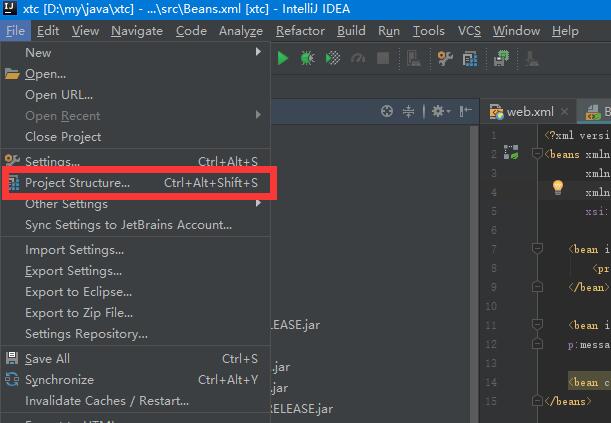Collapse the bean fold marker on line 11

(537, 324)
